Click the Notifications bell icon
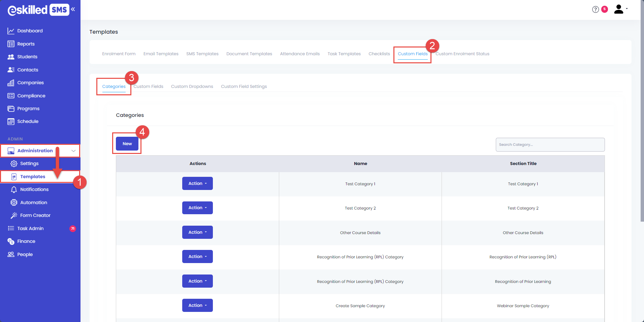Viewport: 644px width, 322px height. pos(14,190)
